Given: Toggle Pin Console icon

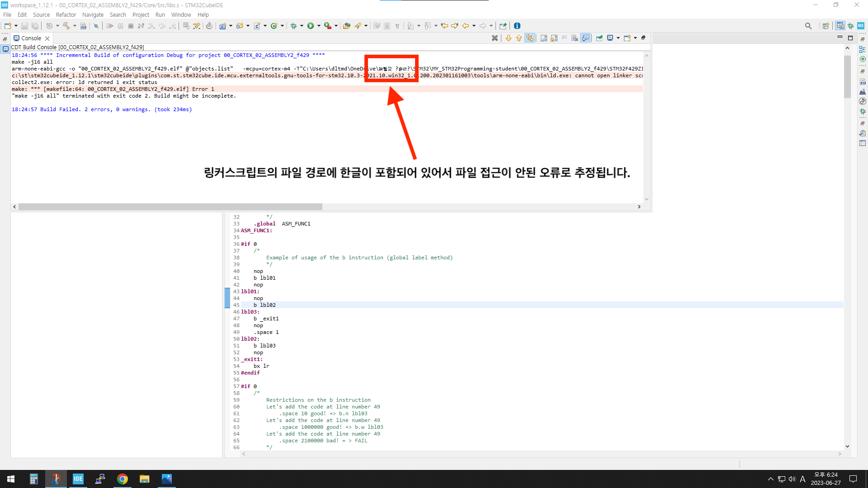Looking at the screenshot, I should (599, 38).
